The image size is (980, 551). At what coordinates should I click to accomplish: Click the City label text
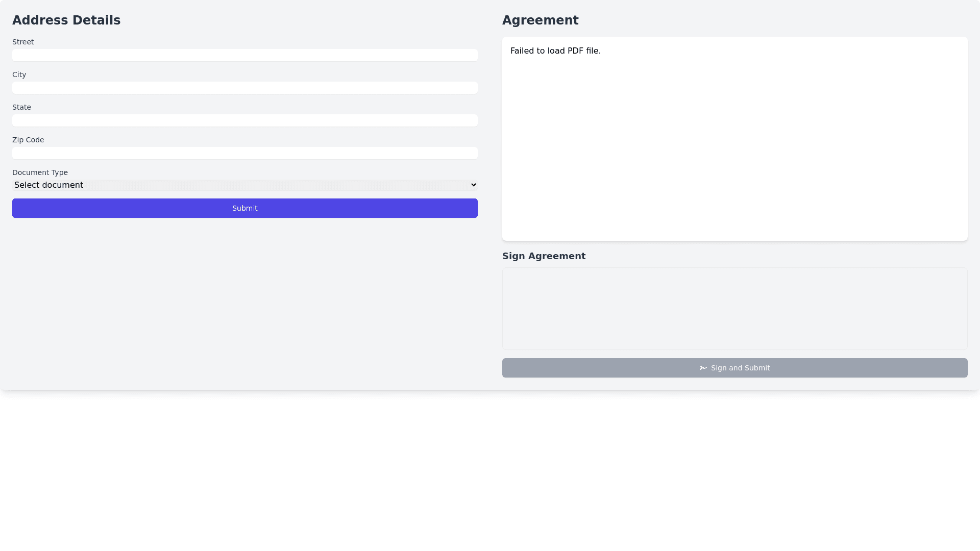(19, 74)
